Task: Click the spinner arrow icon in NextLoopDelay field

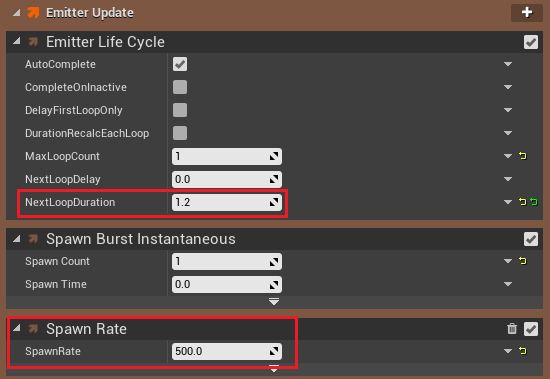Action: (x=274, y=179)
